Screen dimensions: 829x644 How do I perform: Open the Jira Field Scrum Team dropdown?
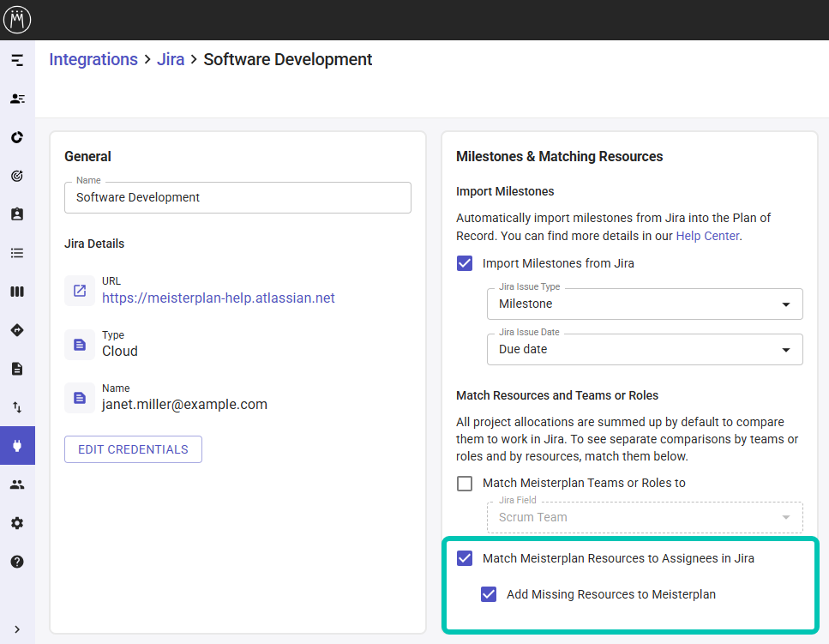(x=645, y=517)
